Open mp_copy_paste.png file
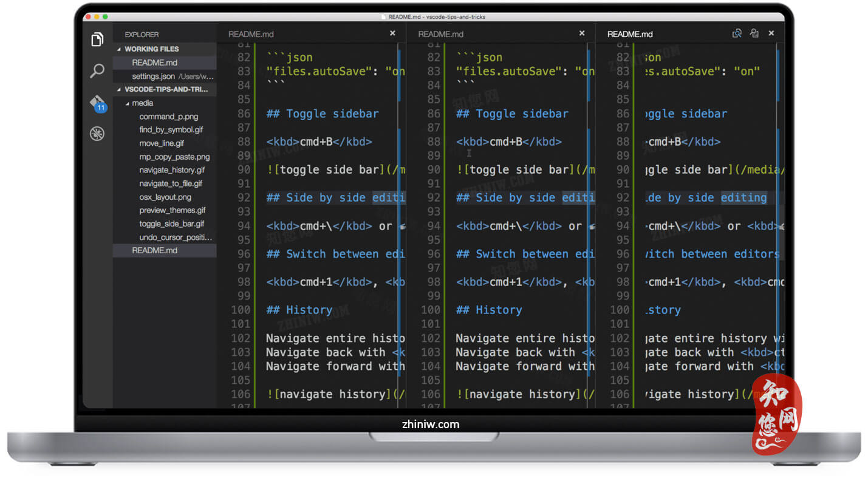This screenshot has width=868, height=484. 174,157
